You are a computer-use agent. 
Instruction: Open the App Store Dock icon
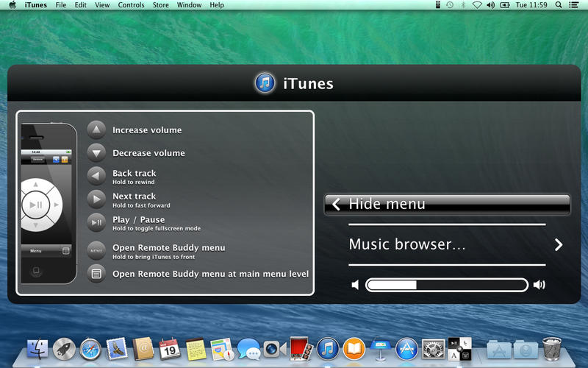(407, 349)
